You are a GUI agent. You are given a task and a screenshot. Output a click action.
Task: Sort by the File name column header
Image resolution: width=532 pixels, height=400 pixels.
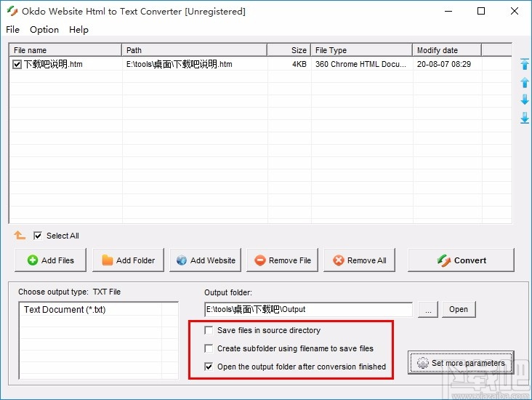(65, 50)
